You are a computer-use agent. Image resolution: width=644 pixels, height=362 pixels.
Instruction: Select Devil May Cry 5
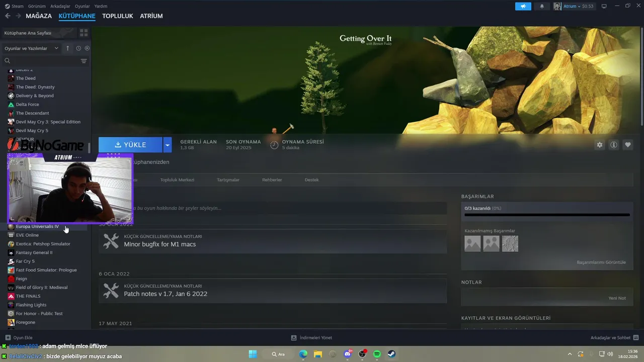pyautogui.click(x=32, y=131)
